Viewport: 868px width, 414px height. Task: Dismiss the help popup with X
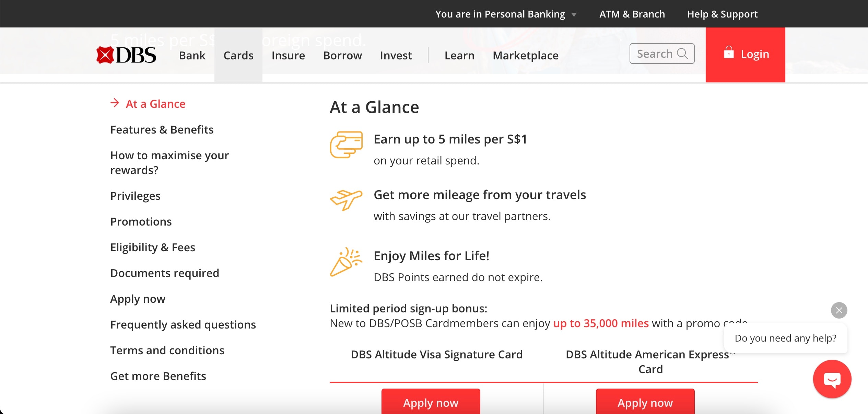point(839,310)
